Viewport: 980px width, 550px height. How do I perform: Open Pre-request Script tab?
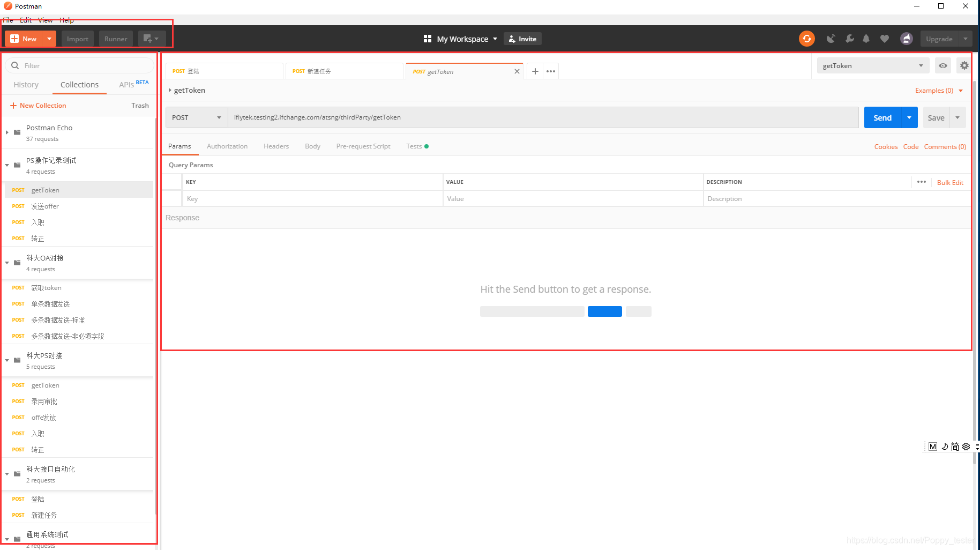coord(363,146)
